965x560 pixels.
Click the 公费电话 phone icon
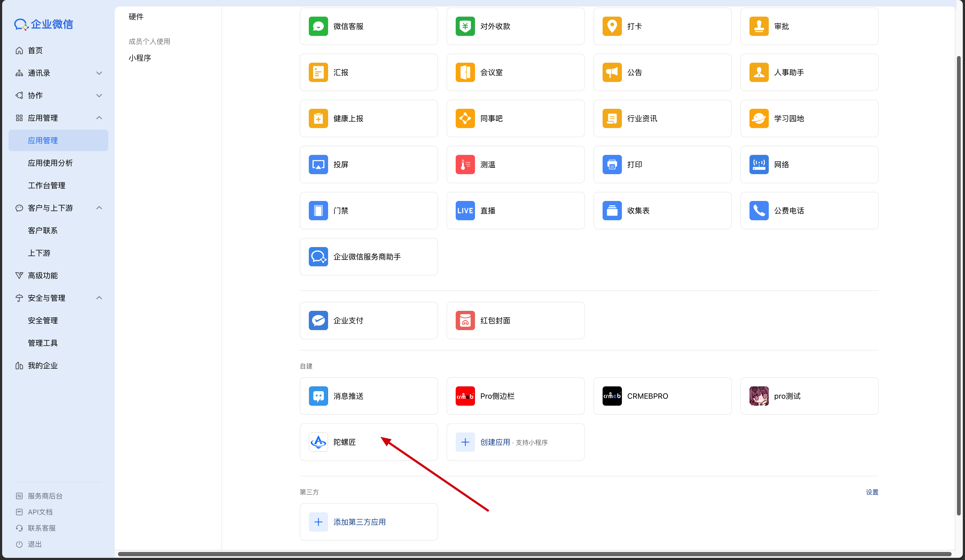click(759, 211)
